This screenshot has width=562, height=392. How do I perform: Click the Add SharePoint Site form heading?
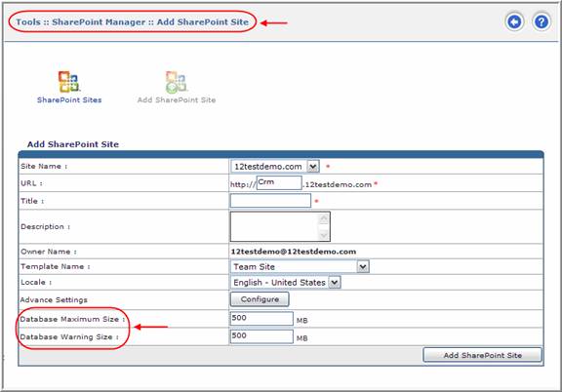[73, 144]
